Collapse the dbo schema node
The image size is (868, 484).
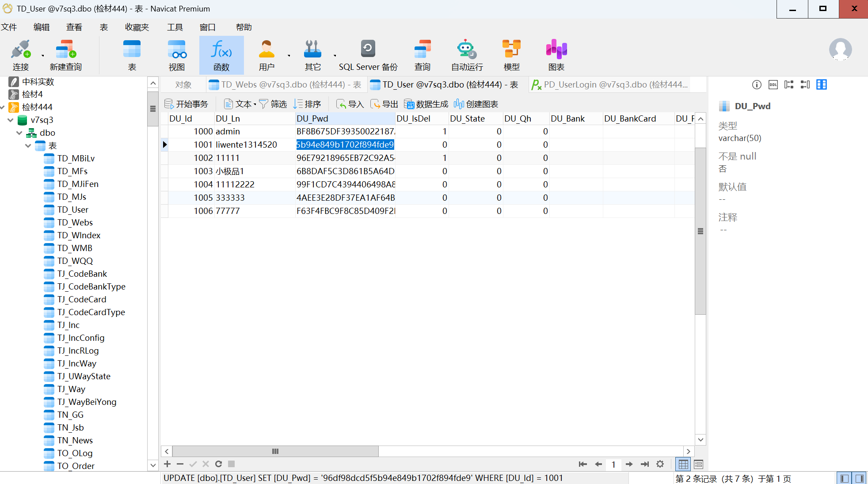pyautogui.click(x=19, y=133)
